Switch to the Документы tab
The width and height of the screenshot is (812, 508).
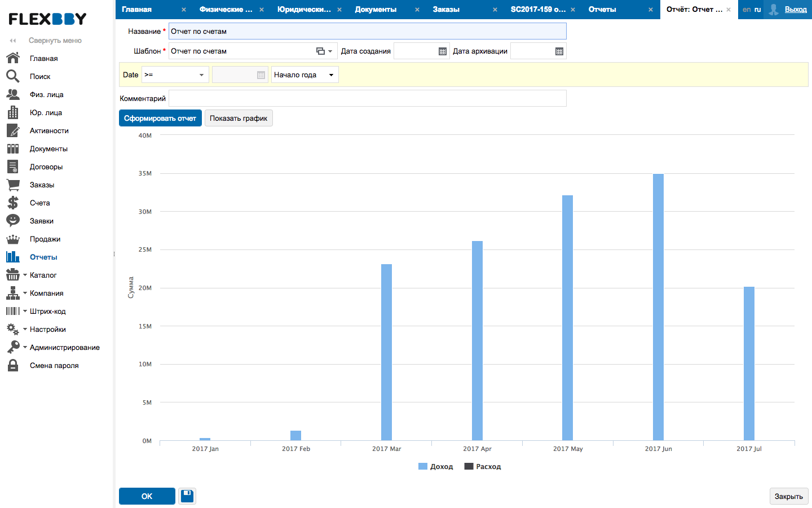coord(376,10)
